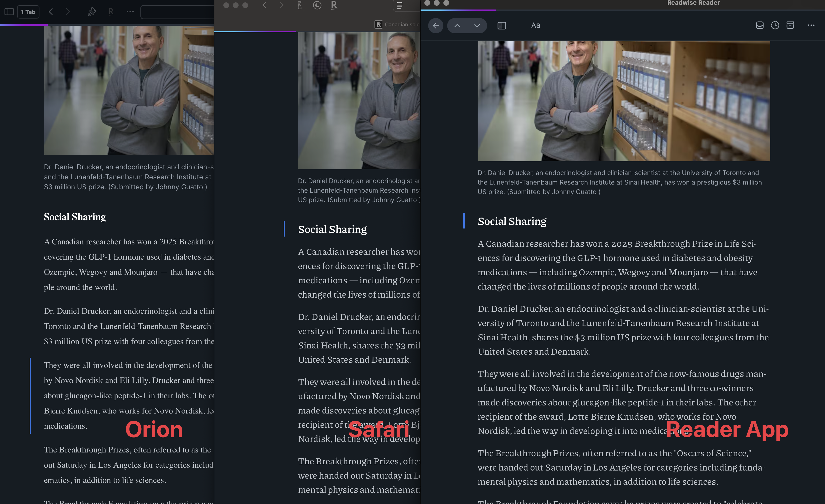The image size is (825, 504).
Task: Click the article photo in the Orion window
Action: tap(129, 90)
